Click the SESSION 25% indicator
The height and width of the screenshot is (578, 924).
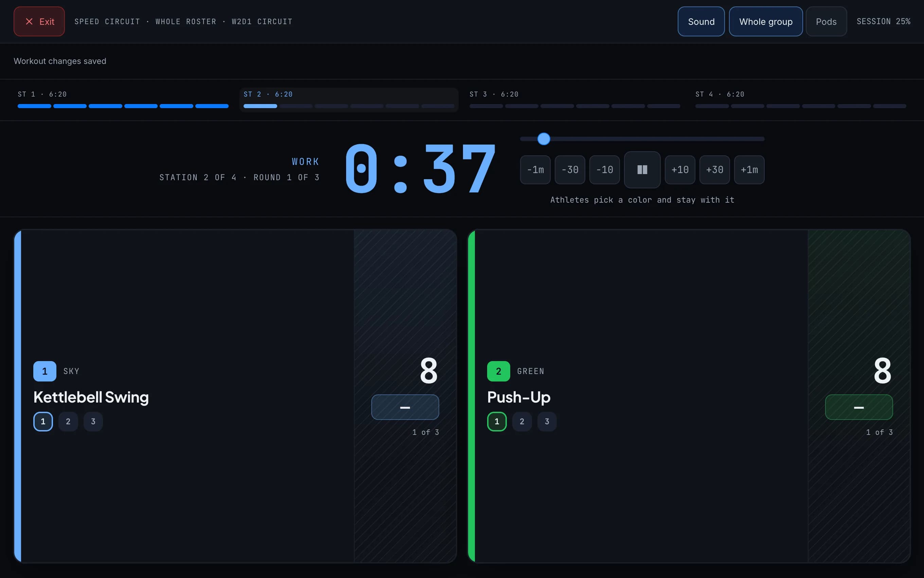883,21
